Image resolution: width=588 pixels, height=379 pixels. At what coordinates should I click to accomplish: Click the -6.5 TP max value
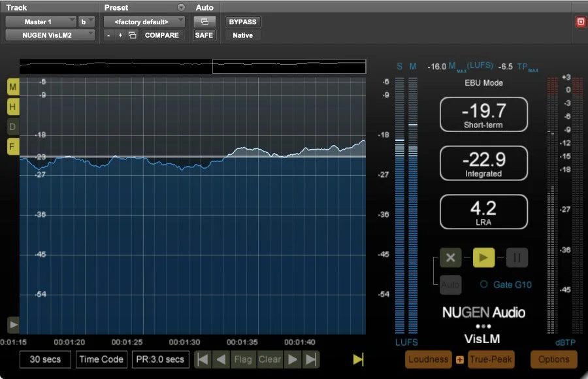pyautogui.click(x=506, y=67)
